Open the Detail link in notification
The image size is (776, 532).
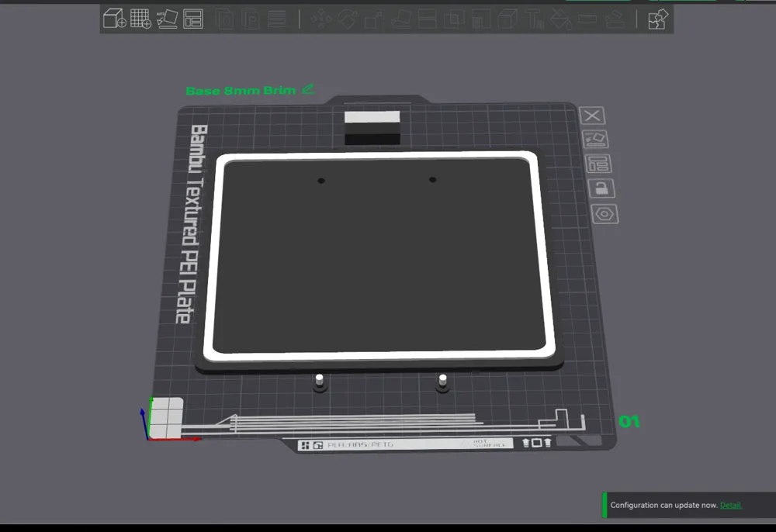click(x=730, y=505)
